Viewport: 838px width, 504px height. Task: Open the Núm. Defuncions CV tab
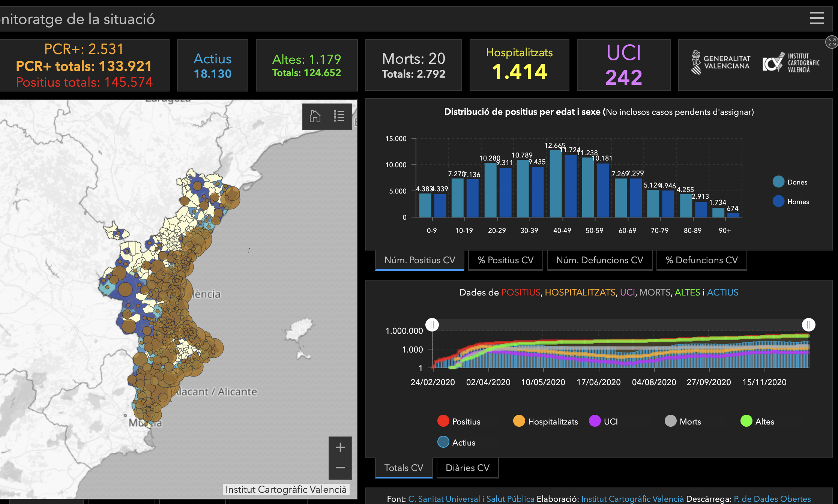click(x=599, y=260)
